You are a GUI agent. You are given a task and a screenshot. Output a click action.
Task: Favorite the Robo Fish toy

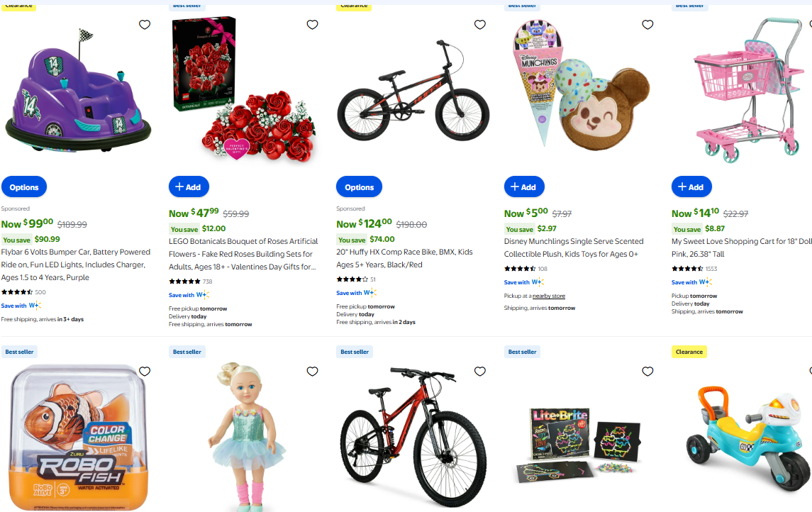[145, 371]
